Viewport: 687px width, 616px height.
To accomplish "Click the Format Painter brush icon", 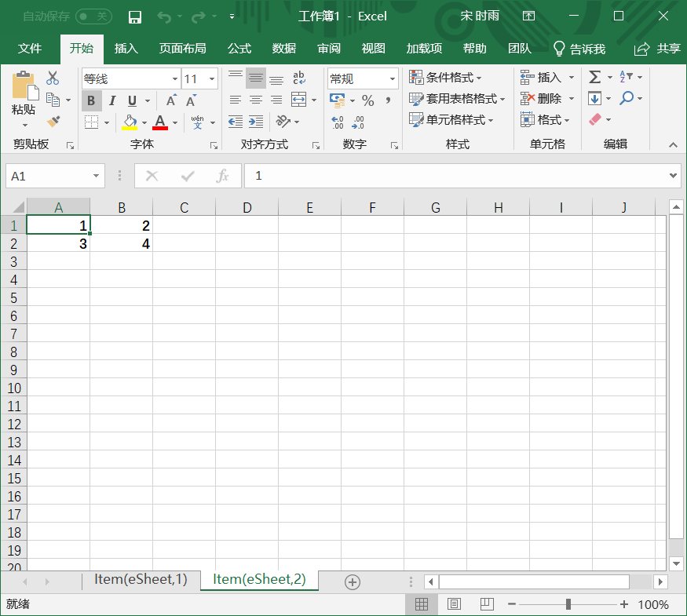I will click(x=53, y=122).
